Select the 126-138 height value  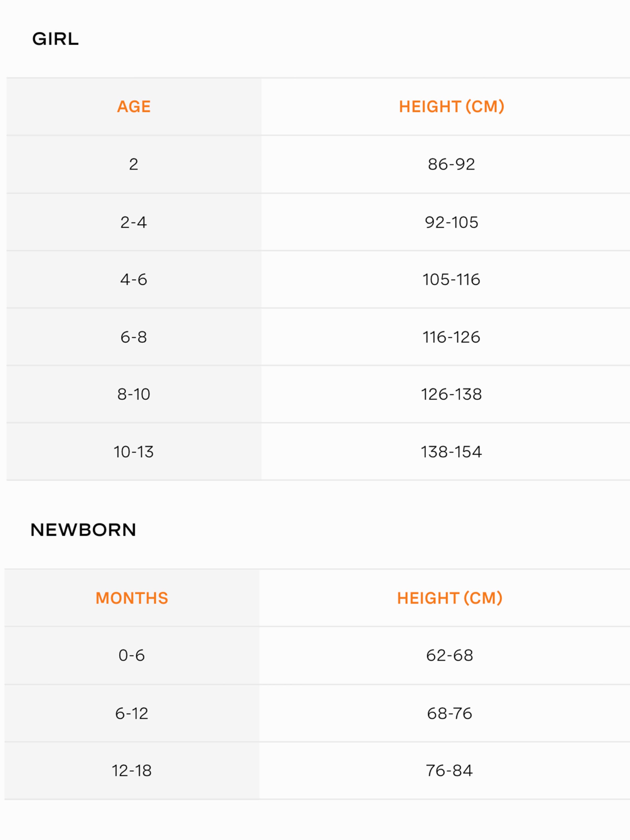pos(451,394)
